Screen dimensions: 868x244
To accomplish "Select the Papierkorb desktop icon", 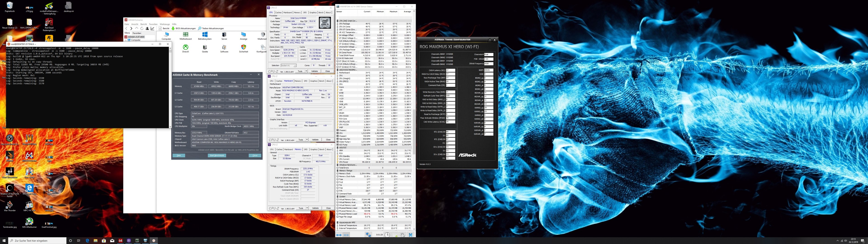I will (x=9, y=7).
